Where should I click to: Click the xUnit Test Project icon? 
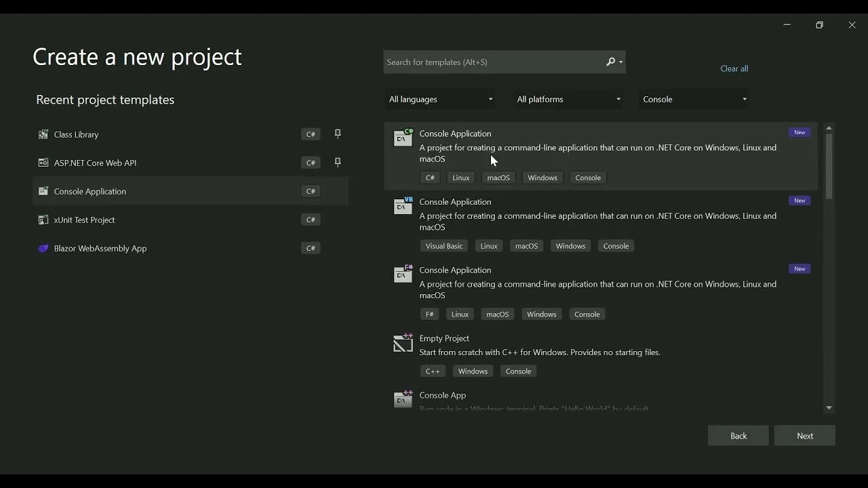click(43, 220)
